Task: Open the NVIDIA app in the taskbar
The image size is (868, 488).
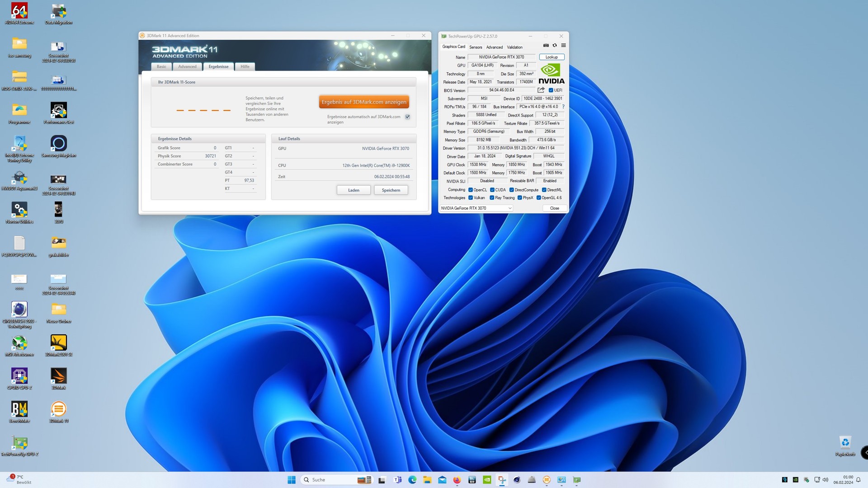Action: [487, 480]
